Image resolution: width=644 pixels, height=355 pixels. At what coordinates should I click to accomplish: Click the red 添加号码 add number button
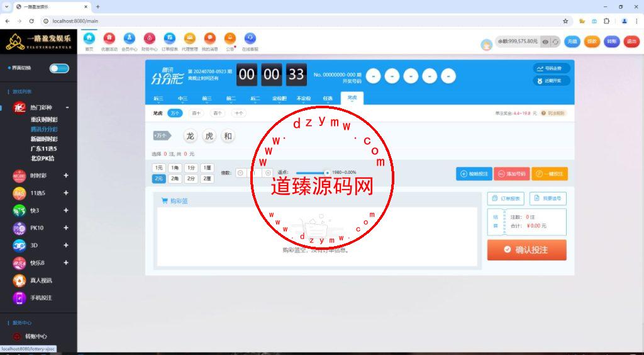(512, 174)
